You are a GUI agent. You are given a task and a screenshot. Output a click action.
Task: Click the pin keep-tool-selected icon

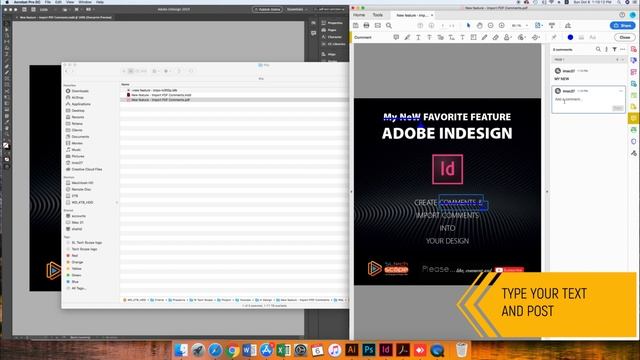pos(554,37)
